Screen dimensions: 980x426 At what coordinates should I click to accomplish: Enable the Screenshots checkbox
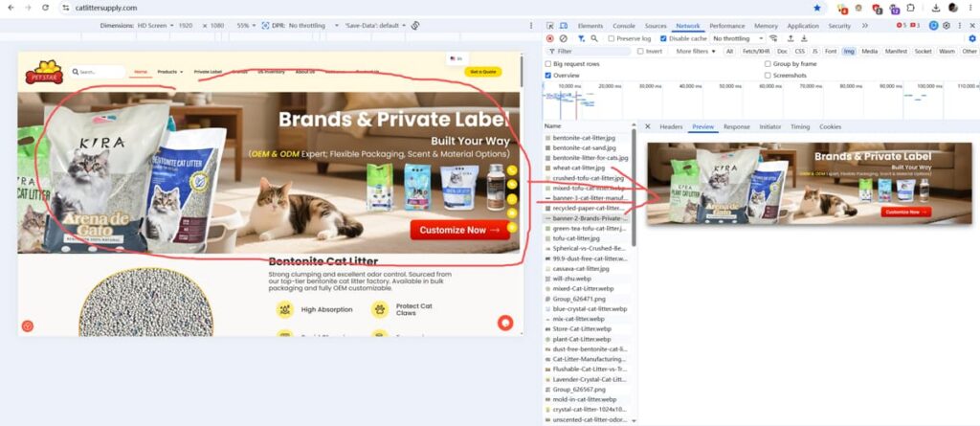(768, 75)
